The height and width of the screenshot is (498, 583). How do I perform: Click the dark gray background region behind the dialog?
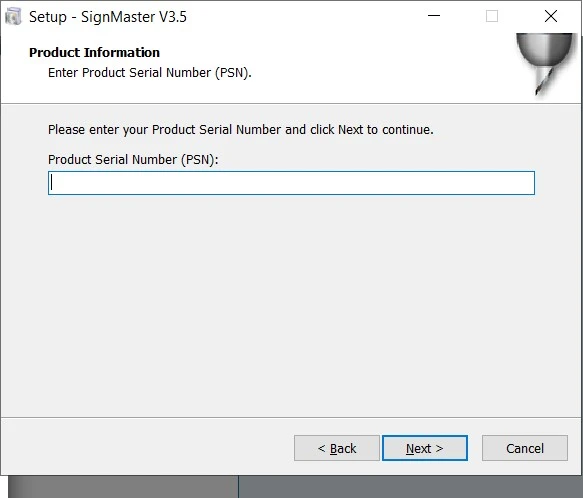pos(410,487)
